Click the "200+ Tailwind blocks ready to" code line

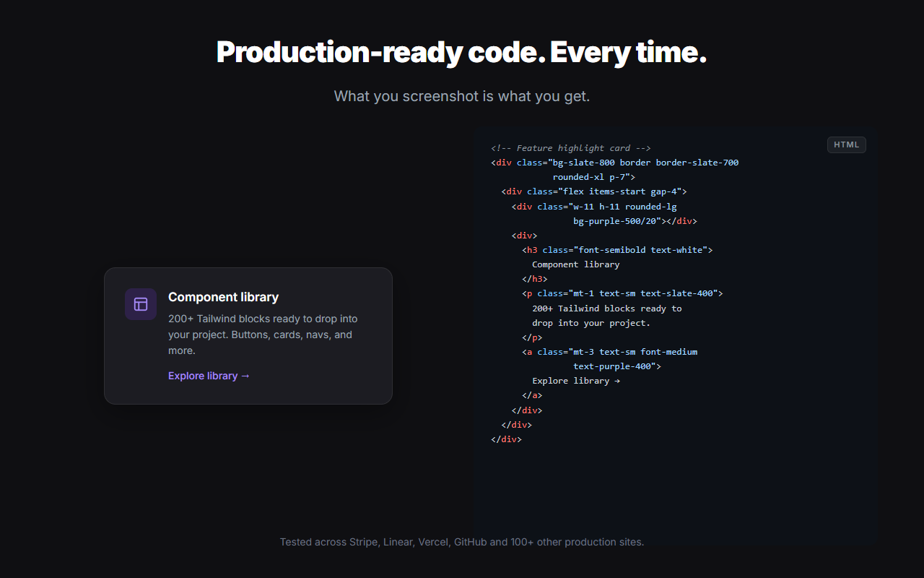point(607,309)
